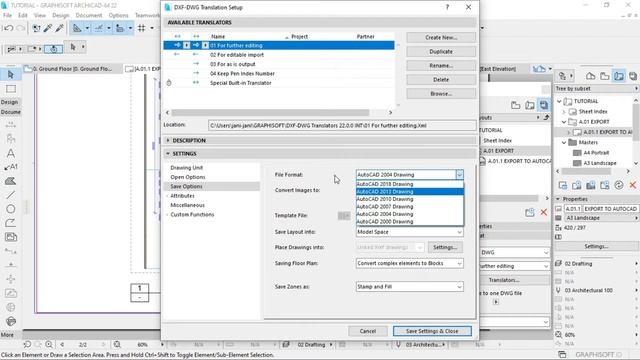640x360 pixels.
Task: Collapse the Masters folder in the Navigator
Action: click(x=564, y=142)
